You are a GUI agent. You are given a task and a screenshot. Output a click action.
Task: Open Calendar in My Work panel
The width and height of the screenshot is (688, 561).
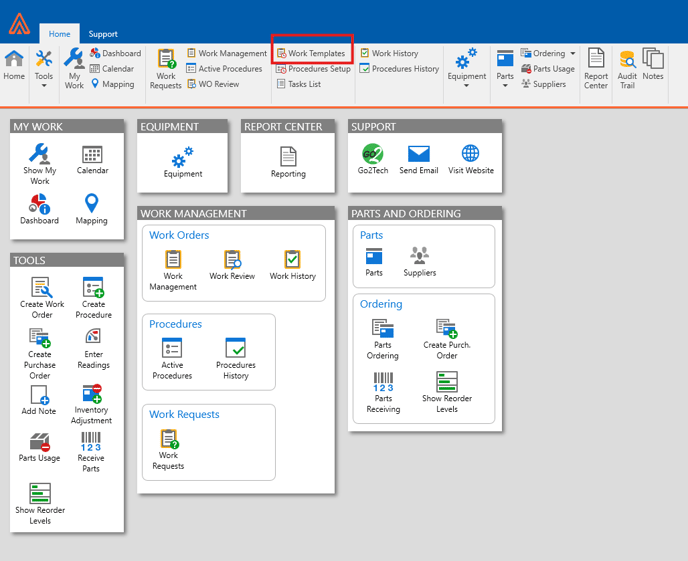92,160
